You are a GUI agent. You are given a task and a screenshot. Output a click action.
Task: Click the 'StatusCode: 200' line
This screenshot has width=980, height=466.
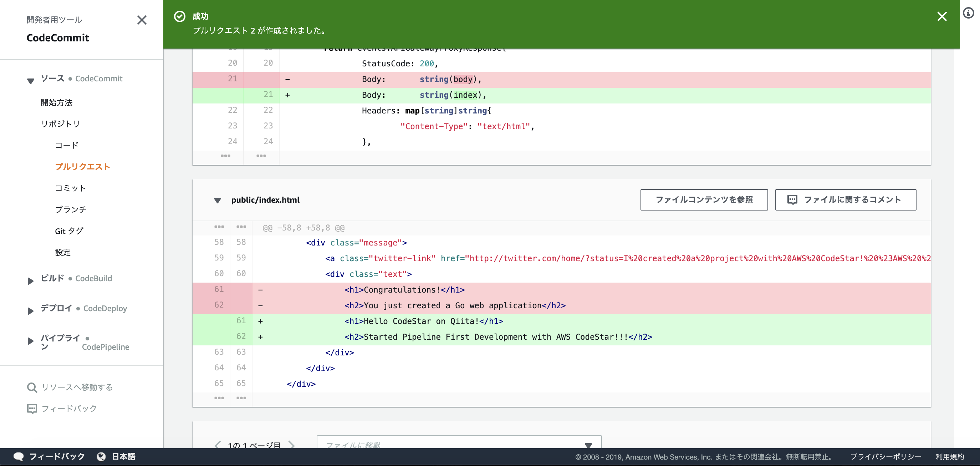562,64
